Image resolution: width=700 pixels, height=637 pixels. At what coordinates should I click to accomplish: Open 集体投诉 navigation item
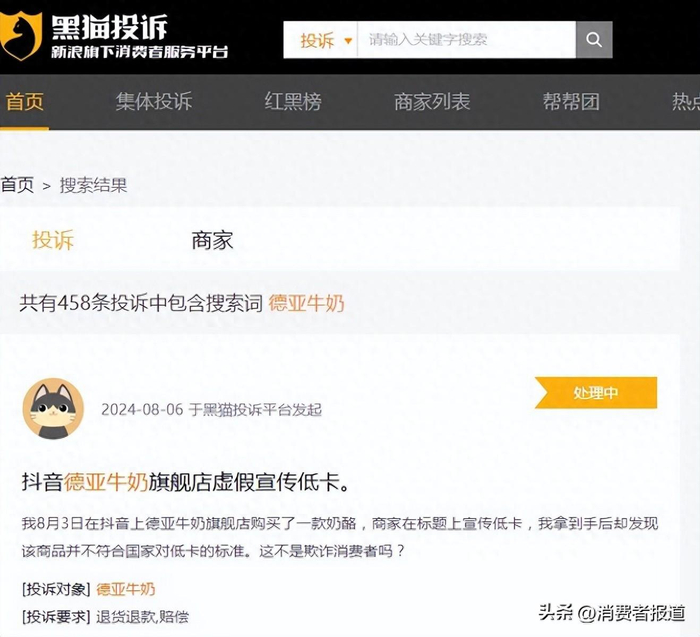154,102
